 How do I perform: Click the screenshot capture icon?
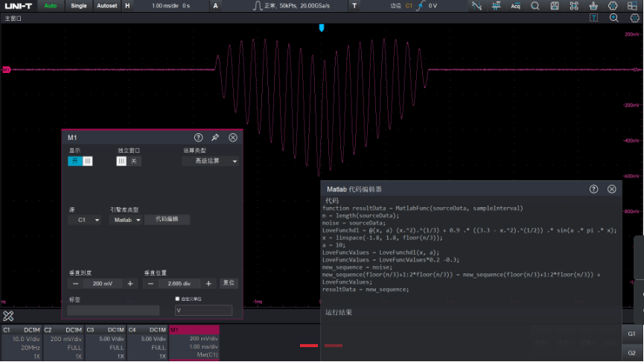tap(574, 6)
